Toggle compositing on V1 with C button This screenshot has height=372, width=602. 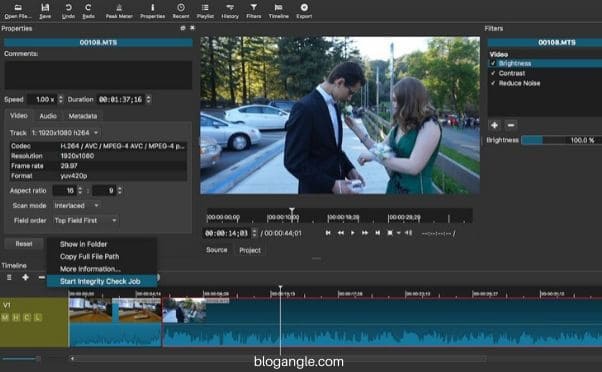point(26,317)
